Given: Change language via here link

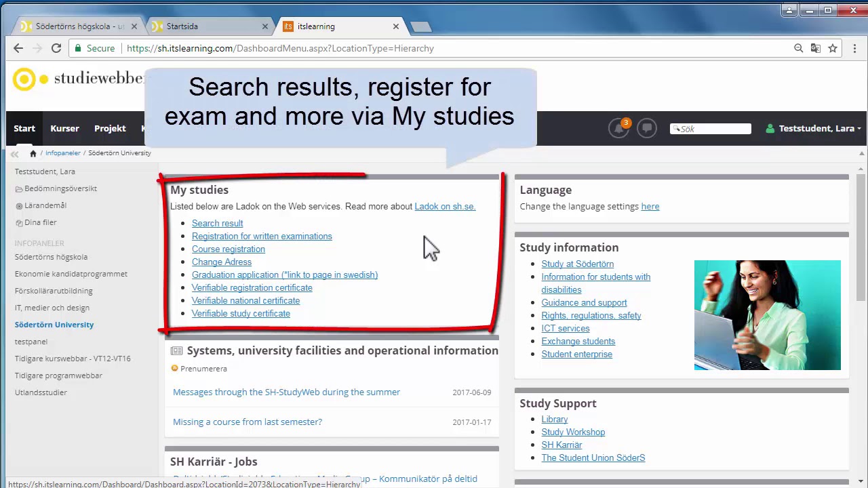Looking at the screenshot, I should 650,206.
